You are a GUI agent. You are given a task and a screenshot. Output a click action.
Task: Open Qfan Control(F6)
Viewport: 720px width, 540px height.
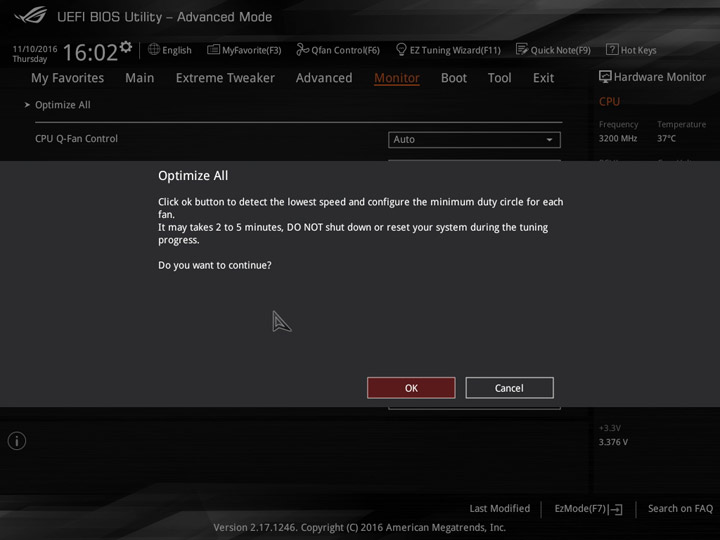(x=345, y=50)
